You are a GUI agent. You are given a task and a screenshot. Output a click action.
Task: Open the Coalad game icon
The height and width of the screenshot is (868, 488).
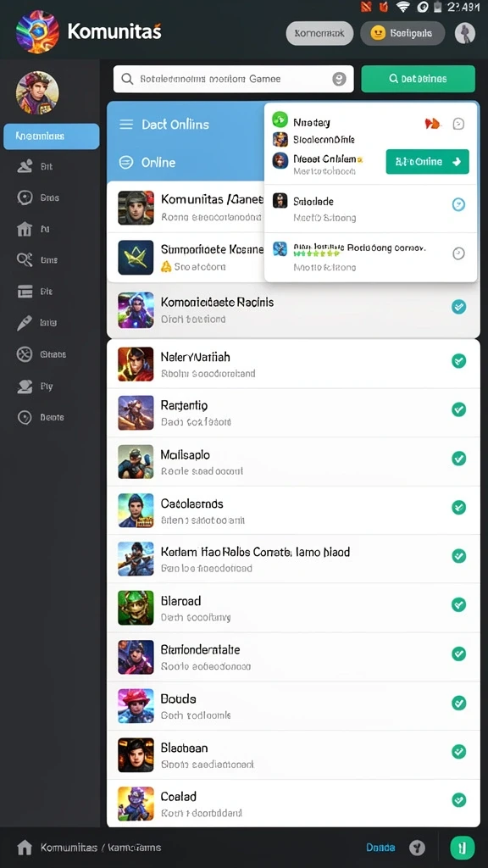point(136,804)
